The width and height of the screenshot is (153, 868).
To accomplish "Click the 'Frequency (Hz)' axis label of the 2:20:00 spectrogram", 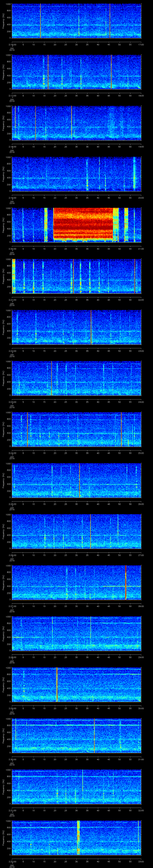I will [x=3, y=225].
